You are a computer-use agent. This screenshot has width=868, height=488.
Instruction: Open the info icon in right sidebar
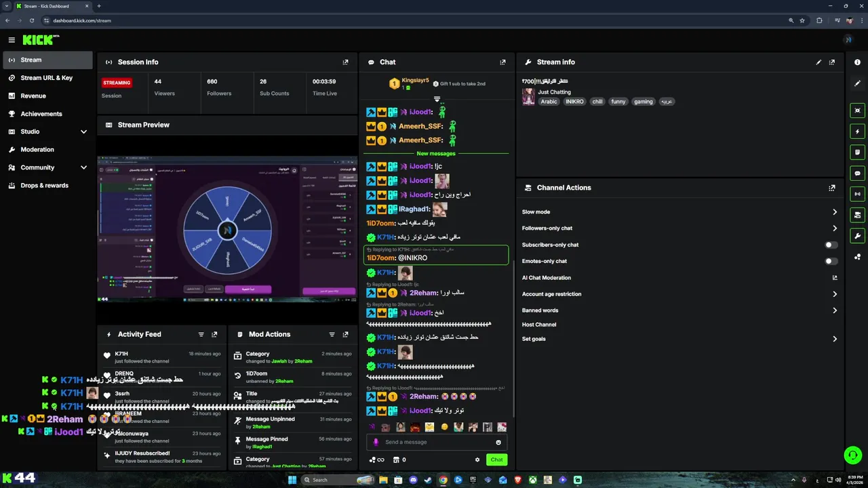[x=858, y=62]
